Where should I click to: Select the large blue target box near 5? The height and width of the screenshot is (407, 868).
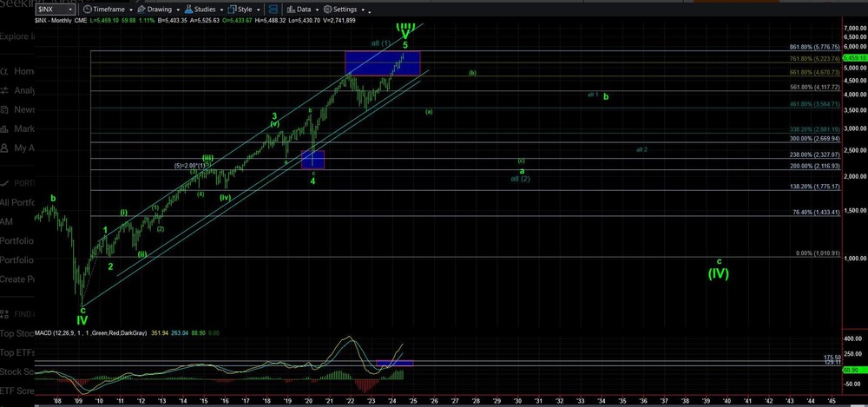[383, 63]
